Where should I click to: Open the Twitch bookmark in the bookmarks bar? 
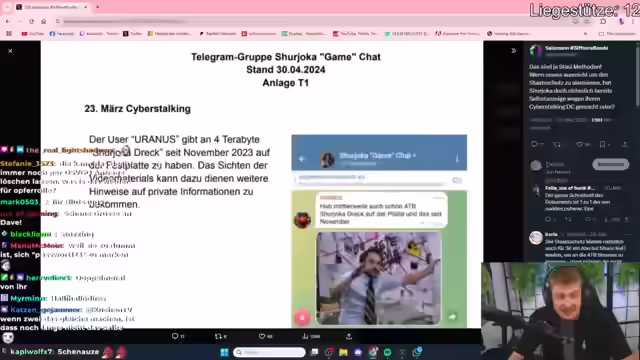coord(98,33)
